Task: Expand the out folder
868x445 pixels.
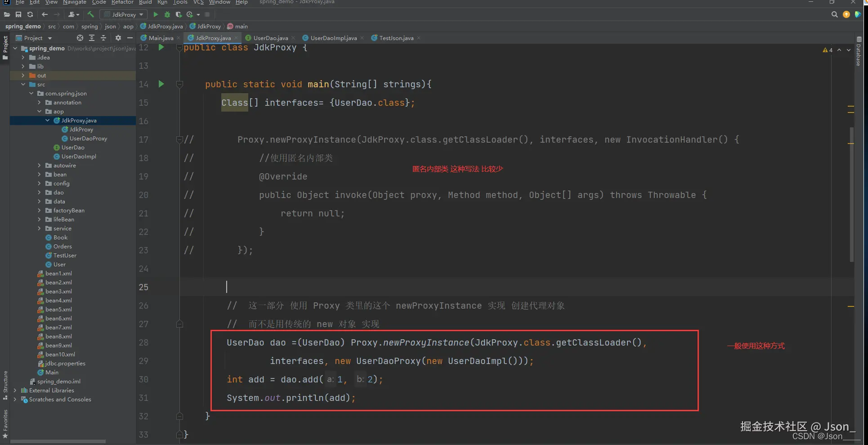Action: click(x=23, y=75)
